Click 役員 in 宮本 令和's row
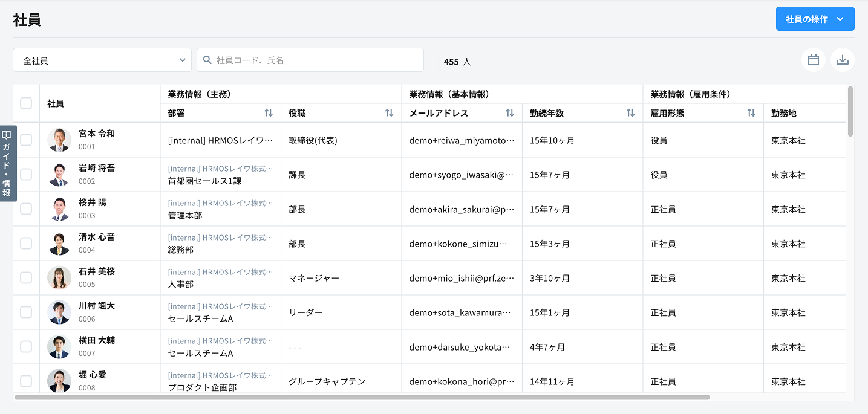Screen dimensions: 868x414 coord(659,140)
